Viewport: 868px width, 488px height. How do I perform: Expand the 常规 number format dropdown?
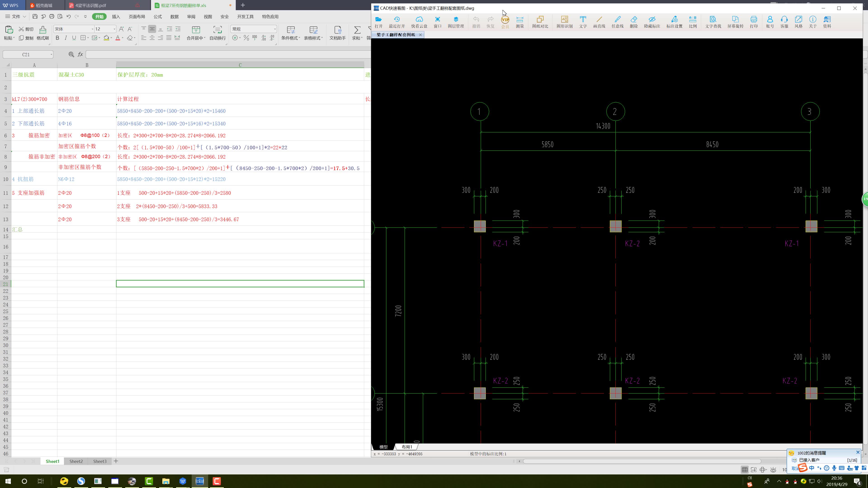pos(275,29)
